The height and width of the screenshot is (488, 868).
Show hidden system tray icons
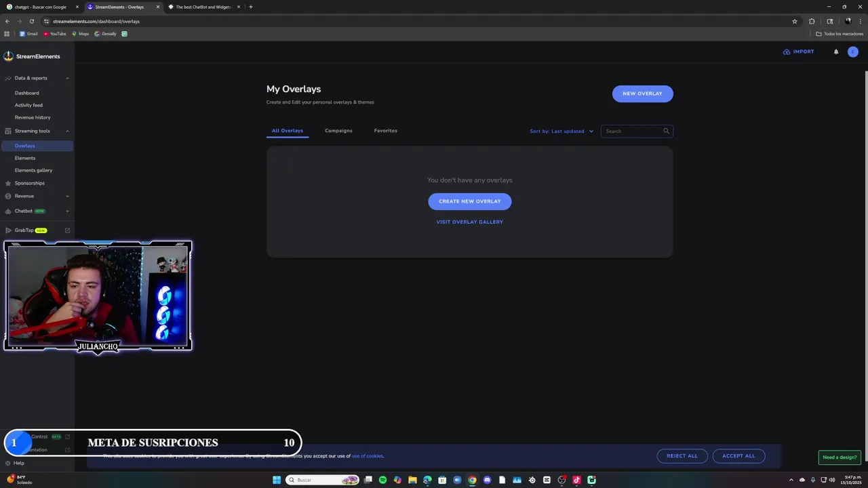791,480
